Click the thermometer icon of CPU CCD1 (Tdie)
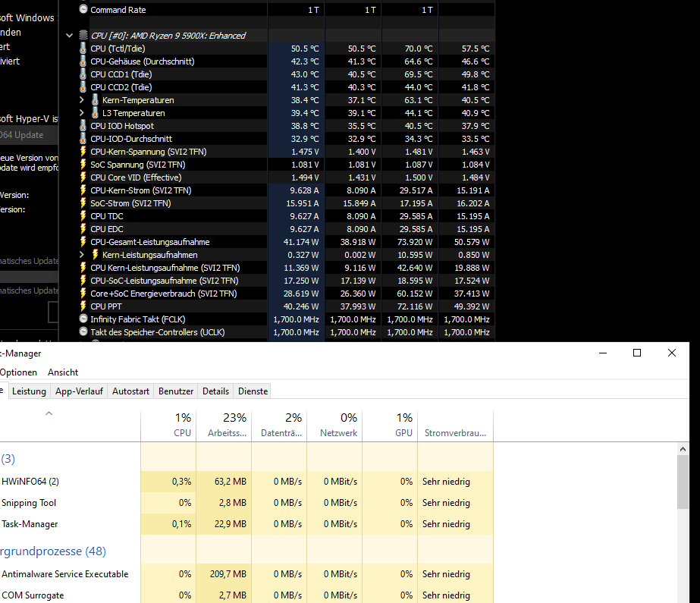Viewport: 700px width, 603px height. click(83, 74)
